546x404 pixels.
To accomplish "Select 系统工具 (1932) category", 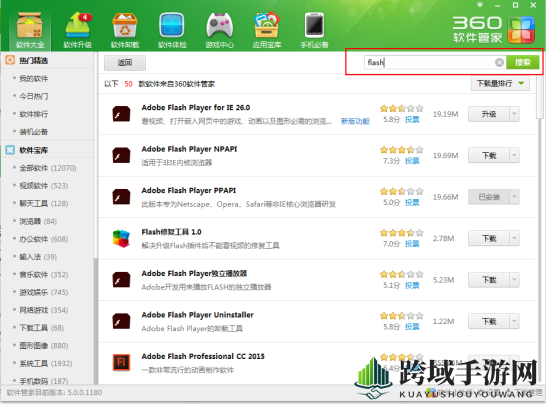I will coord(46,363).
